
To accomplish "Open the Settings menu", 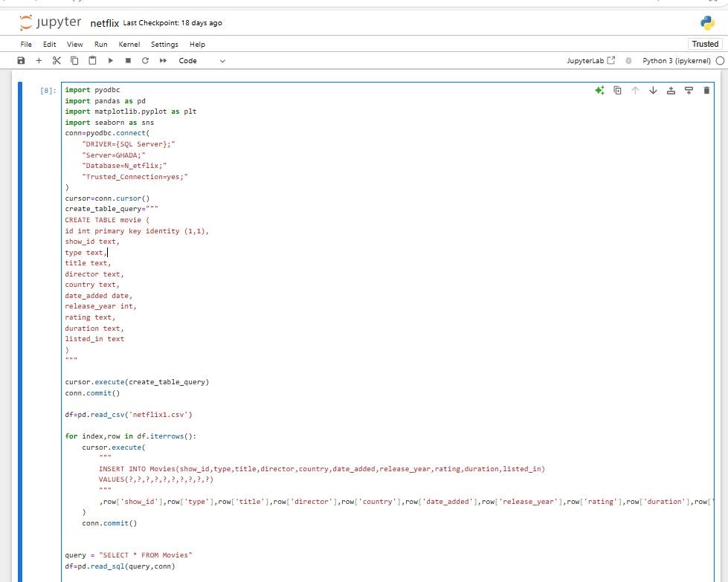I will click(x=164, y=44).
